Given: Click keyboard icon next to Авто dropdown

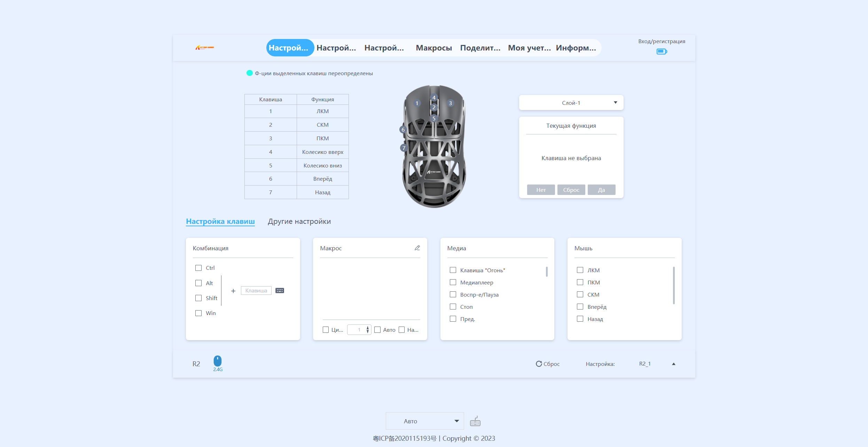Looking at the screenshot, I should (x=475, y=421).
